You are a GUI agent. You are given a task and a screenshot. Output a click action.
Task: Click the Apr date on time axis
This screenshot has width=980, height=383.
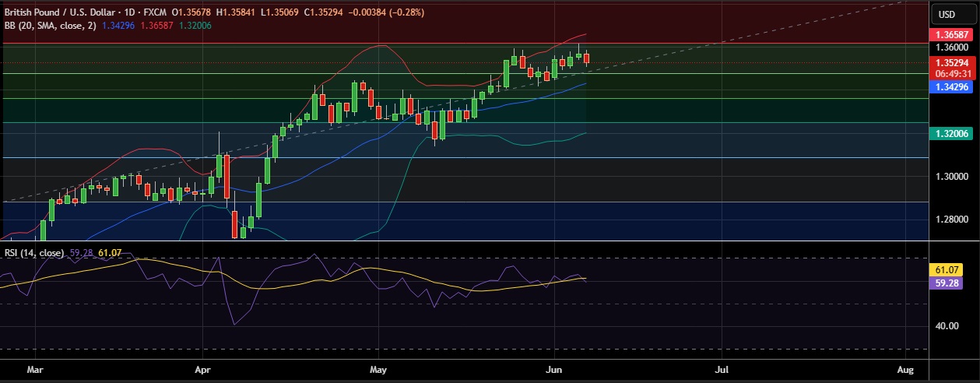coord(203,369)
